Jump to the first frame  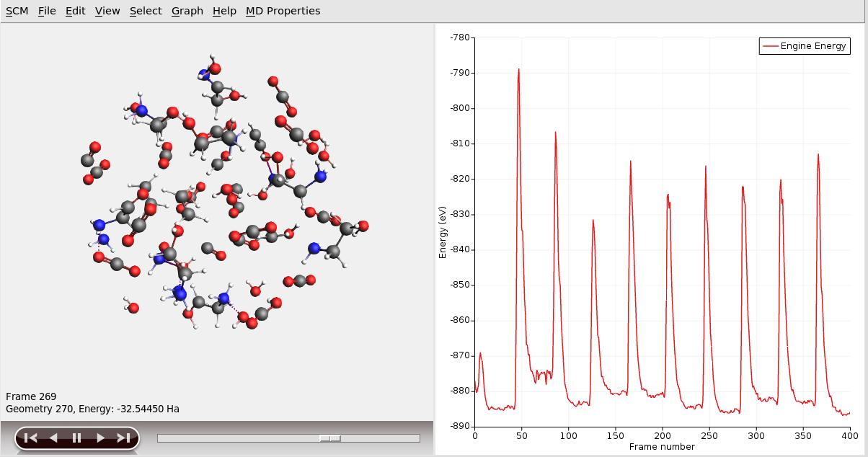(x=30, y=438)
